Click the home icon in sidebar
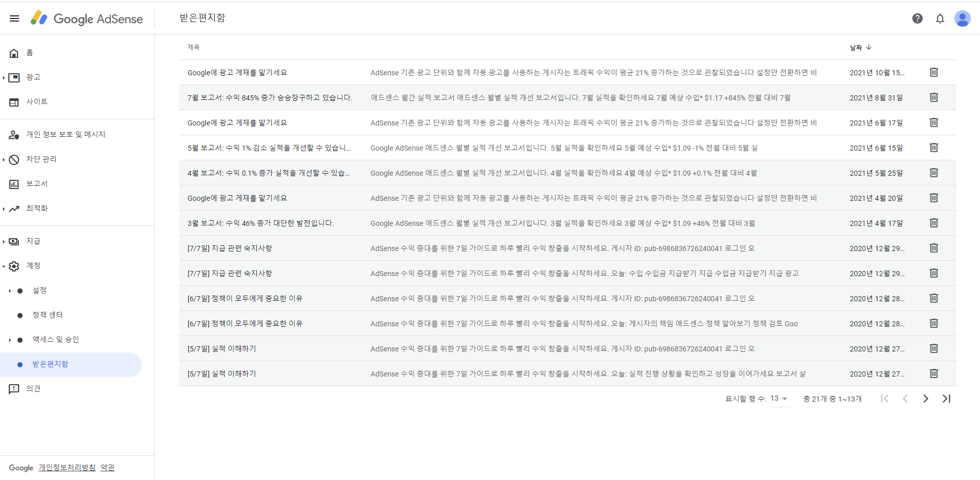 [14, 53]
